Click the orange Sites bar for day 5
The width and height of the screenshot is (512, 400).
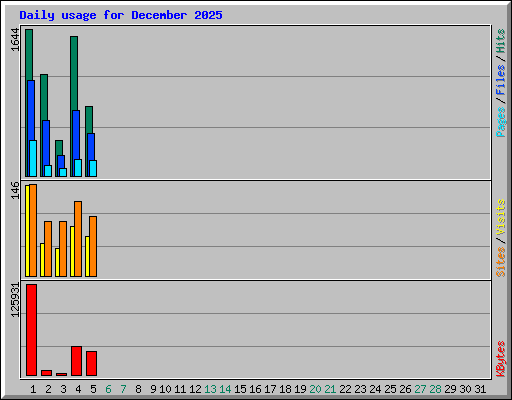93,246
